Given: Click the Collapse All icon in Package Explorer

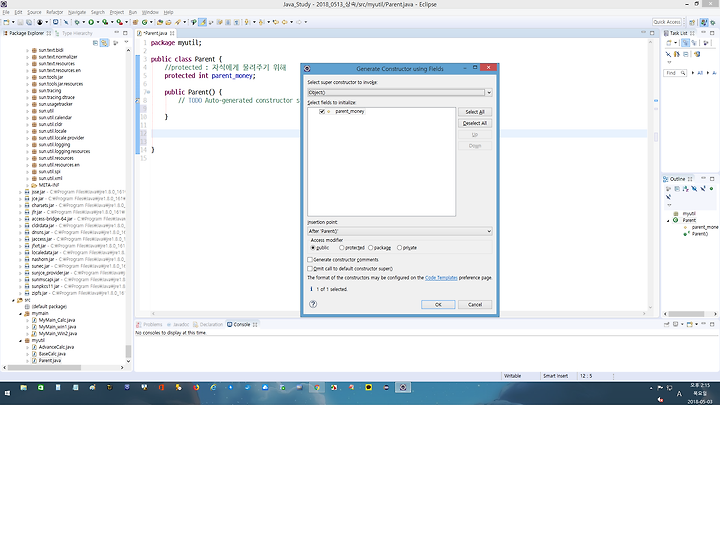Looking at the screenshot, I should click(x=96, y=43).
